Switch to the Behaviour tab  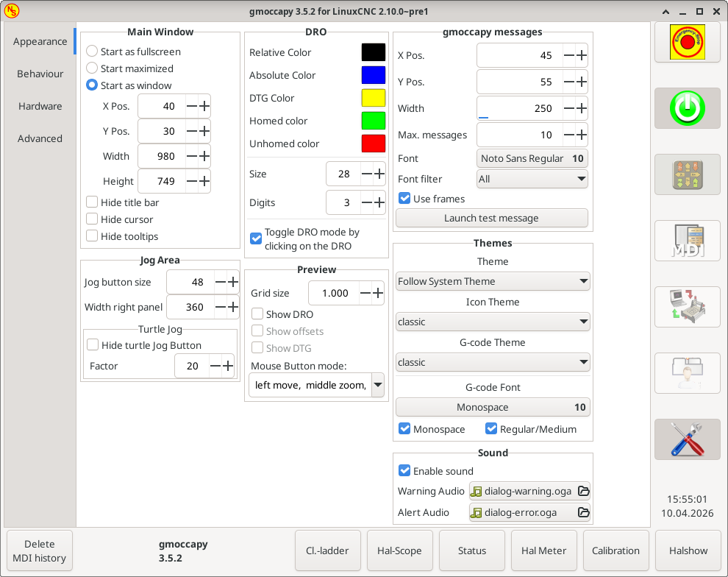pyautogui.click(x=38, y=74)
